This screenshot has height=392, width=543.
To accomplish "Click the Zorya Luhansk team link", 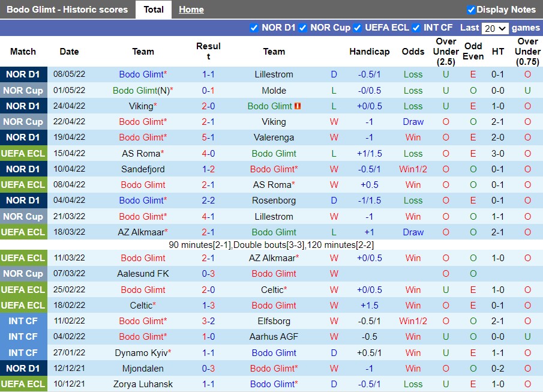I will (x=143, y=384).
